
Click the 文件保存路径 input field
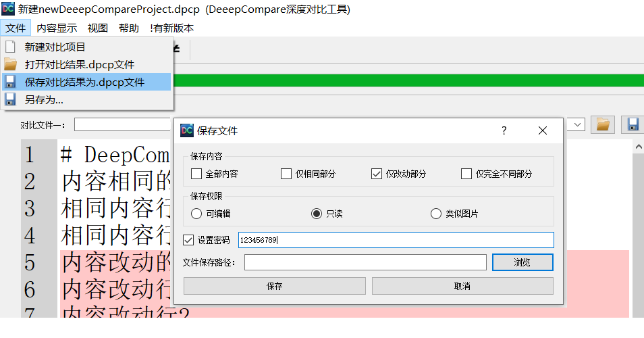coord(365,262)
